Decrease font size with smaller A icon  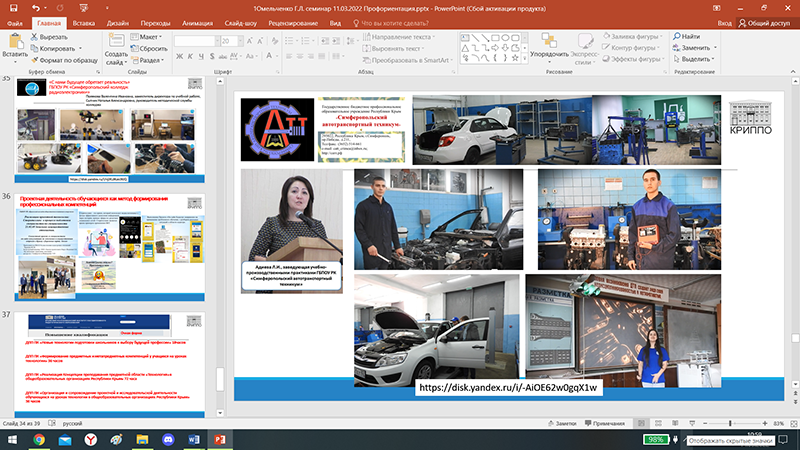click(260, 41)
